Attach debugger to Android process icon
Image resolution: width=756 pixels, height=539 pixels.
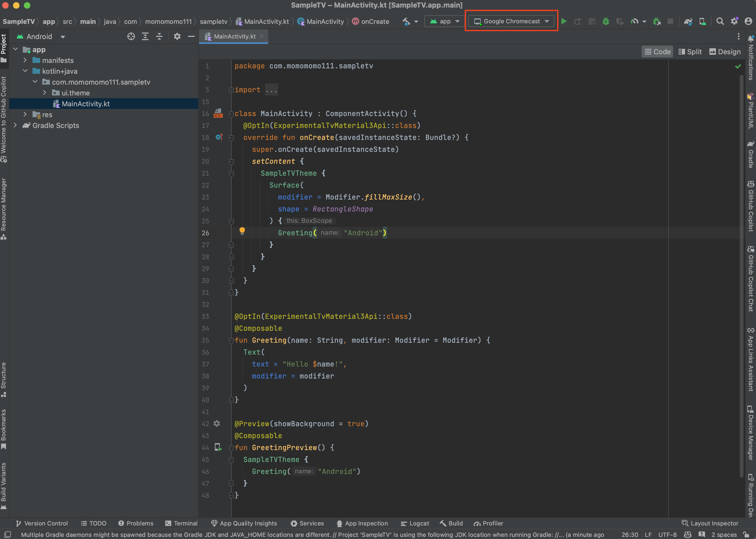657,21
